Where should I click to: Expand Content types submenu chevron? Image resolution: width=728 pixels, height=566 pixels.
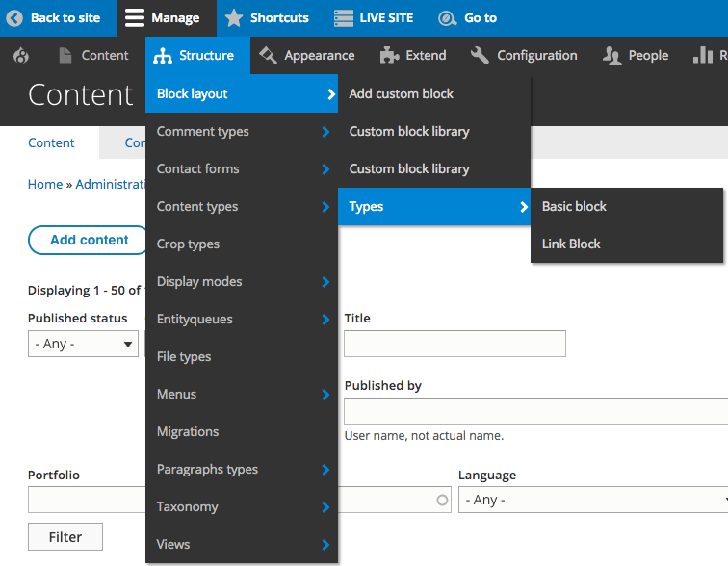tap(325, 207)
